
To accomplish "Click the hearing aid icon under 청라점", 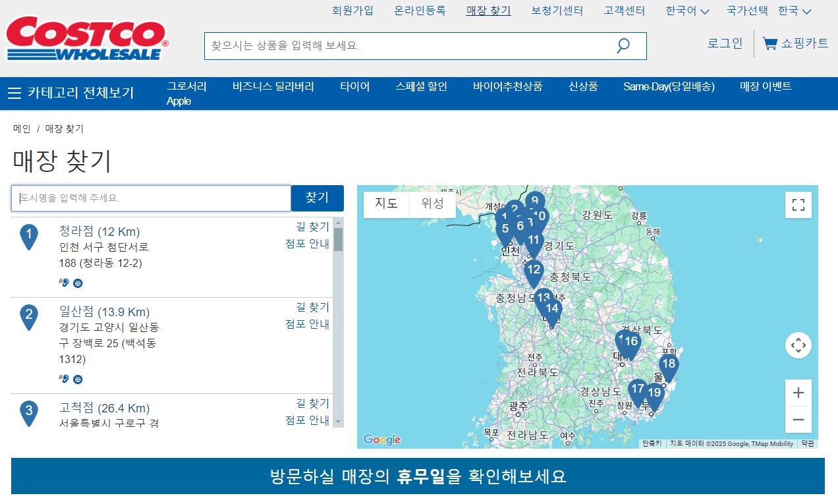I will (64, 283).
